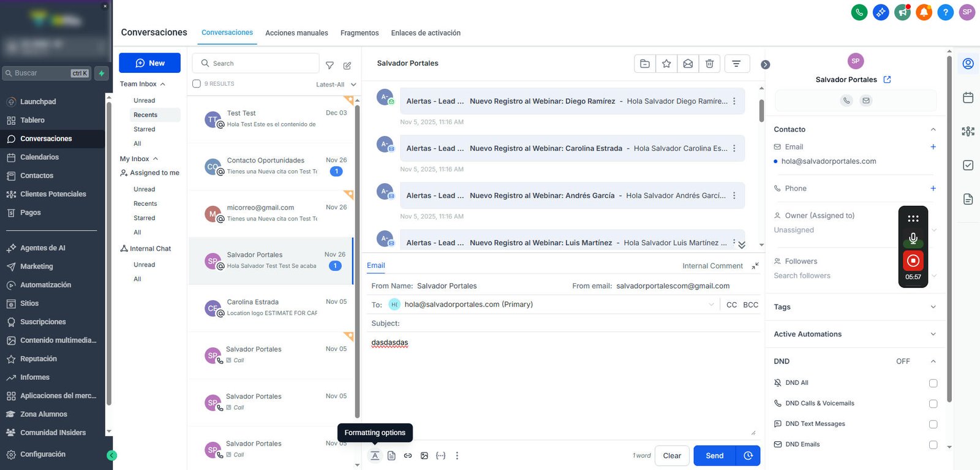
Task: Open Contactos in the left sidebar
Action: coord(37,176)
